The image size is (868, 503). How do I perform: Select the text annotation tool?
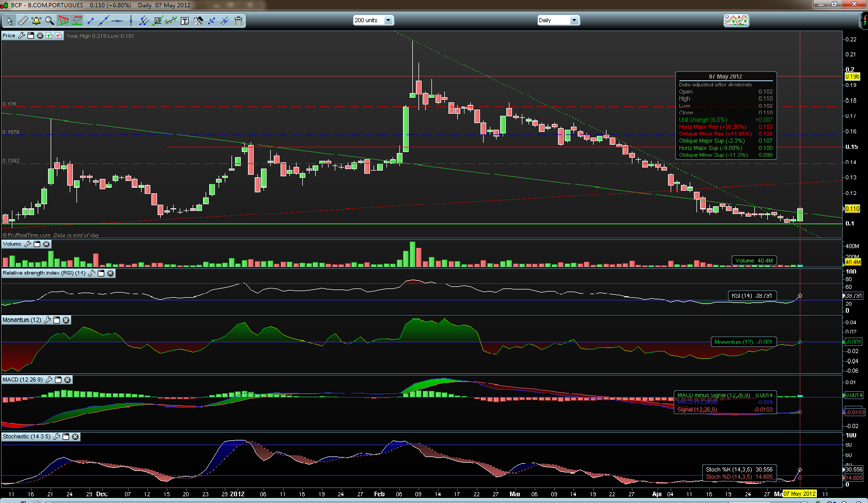pyautogui.click(x=184, y=21)
